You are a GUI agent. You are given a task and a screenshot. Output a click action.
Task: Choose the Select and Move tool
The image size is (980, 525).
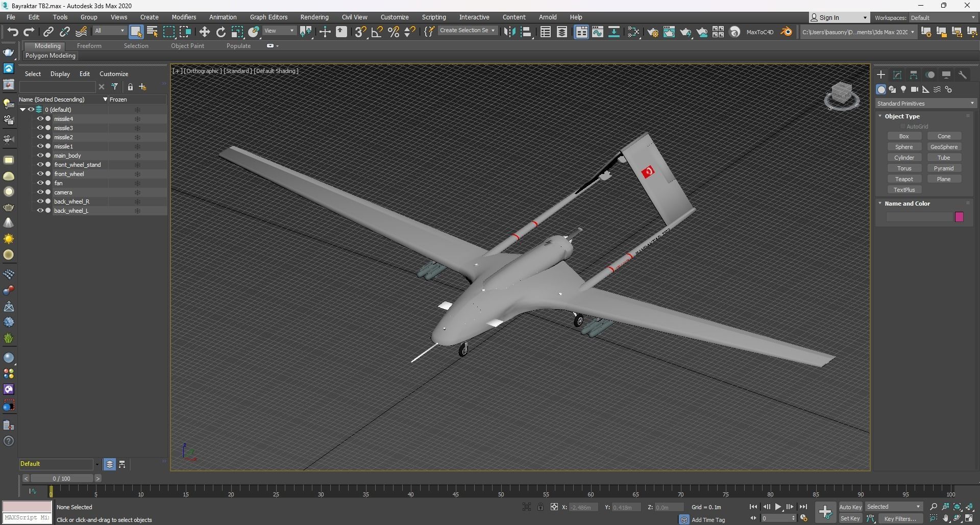click(x=205, y=32)
